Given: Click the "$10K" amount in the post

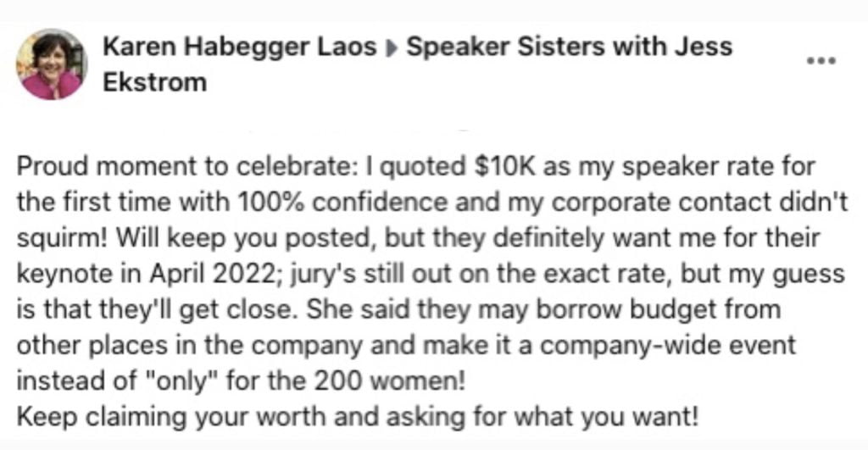Looking at the screenshot, I should (x=505, y=167).
